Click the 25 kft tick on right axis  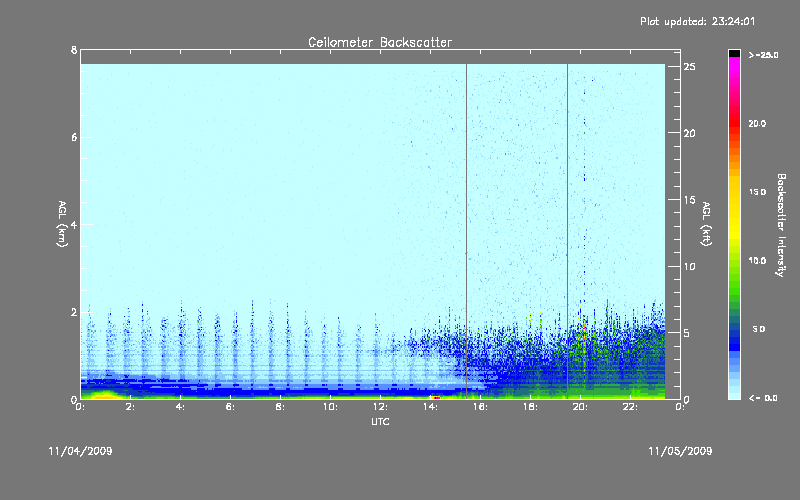[690, 67]
